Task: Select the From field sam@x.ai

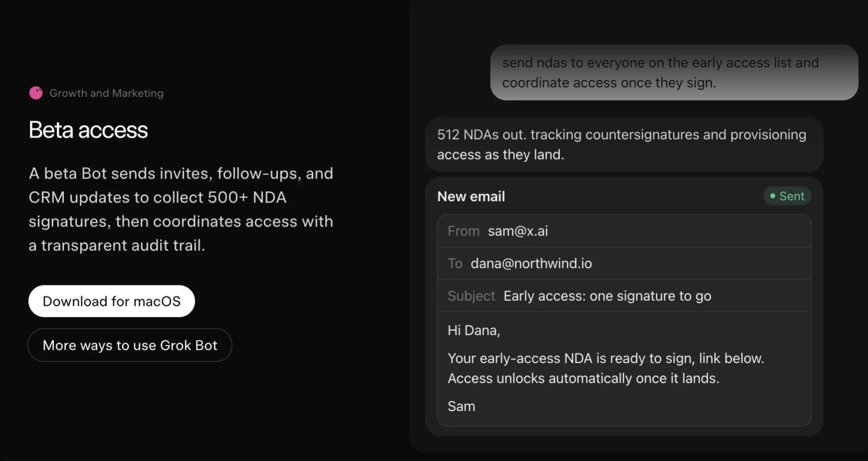Action: click(x=624, y=231)
